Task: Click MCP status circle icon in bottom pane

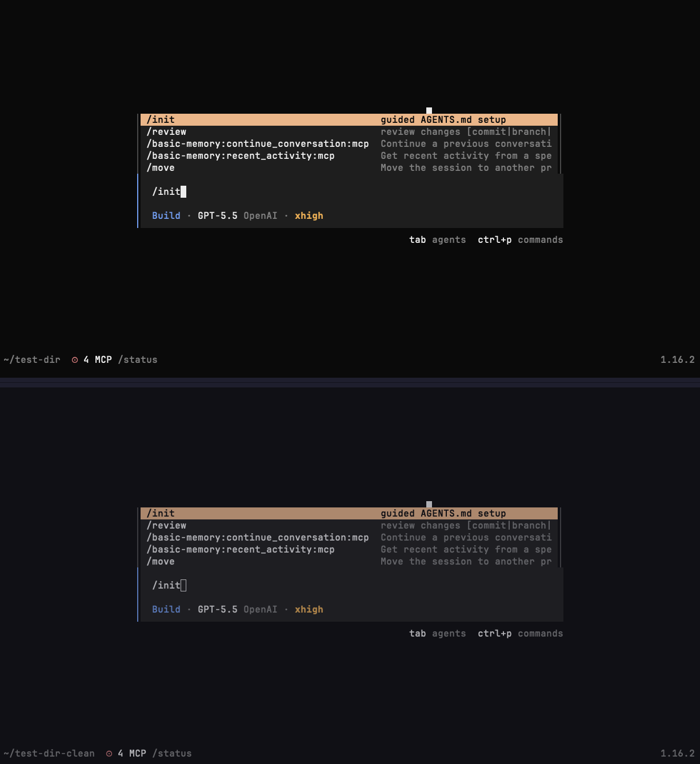Action: pos(109,753)
